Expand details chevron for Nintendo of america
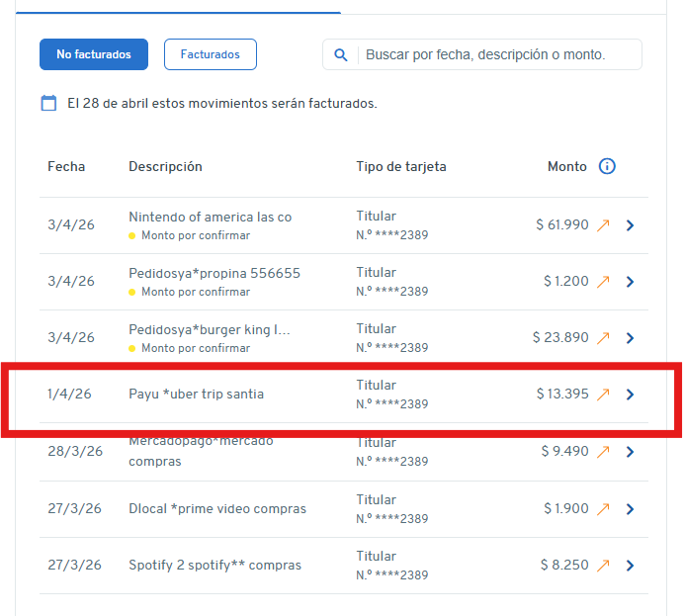 (630, 225)
